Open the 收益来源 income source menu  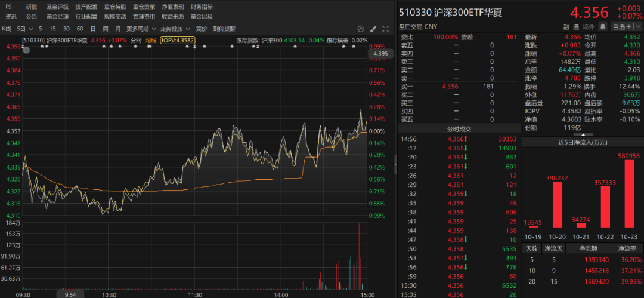[173, 17]
